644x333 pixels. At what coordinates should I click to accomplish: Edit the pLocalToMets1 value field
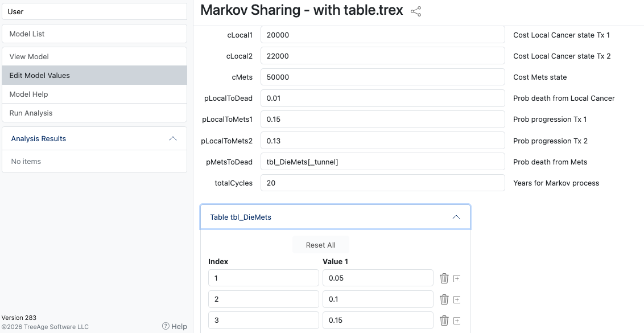[x=382, y=119]
